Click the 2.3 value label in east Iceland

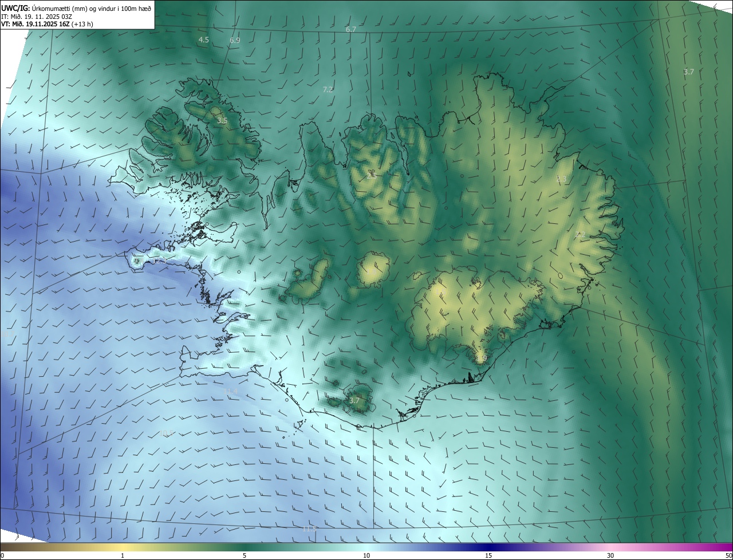point(561,179)
